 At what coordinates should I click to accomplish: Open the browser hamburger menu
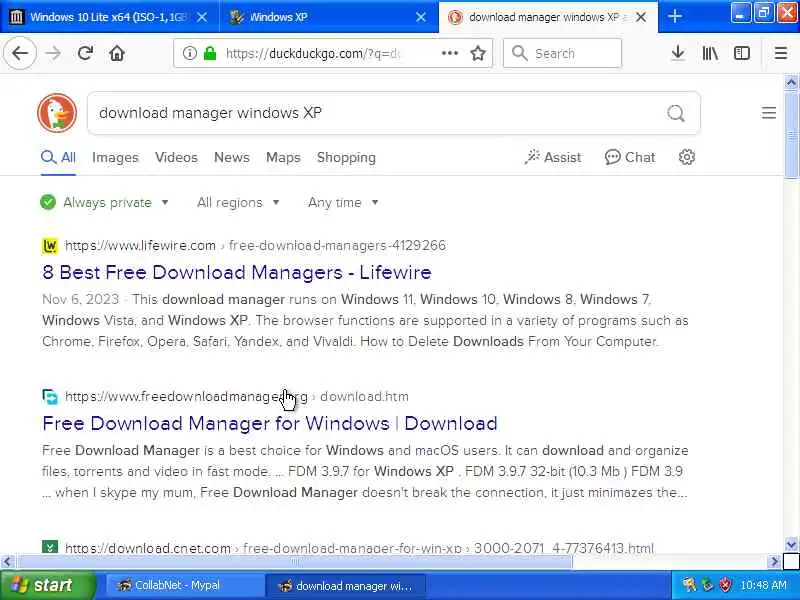[781, 53]
